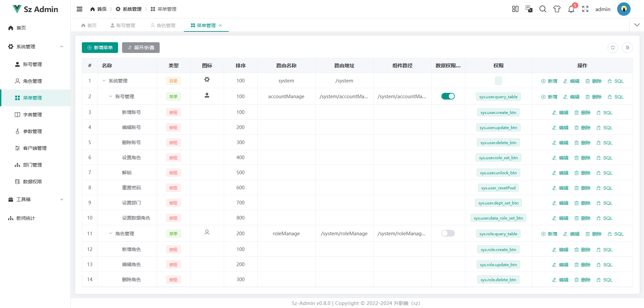Switch to the 账号管理 tab

pyautogui.click(x=123, y=25)
